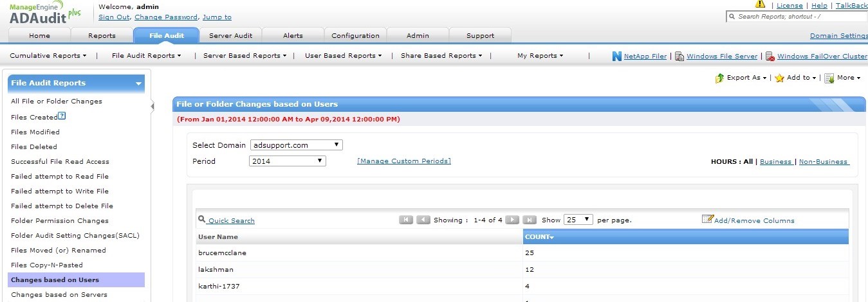Filter by Business hours
The width and height of the screenshot is (868, 302).
tap(775, 161)
